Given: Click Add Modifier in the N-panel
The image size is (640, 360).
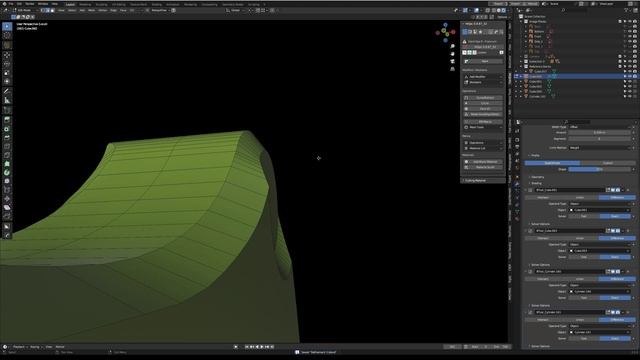Looking at the screenshot, I should 483,77.
